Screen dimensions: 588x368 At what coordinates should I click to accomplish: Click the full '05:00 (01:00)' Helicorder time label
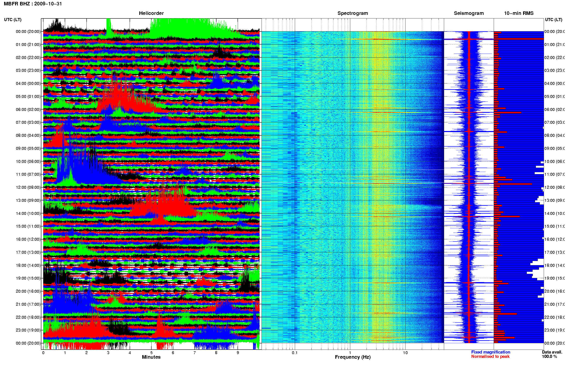(28, 97)
